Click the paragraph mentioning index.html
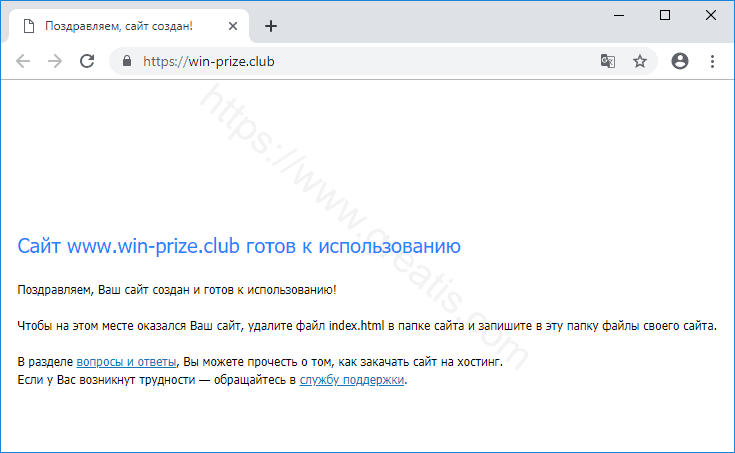Viewport: 735px width, 453px height. (x=367, y=325)
